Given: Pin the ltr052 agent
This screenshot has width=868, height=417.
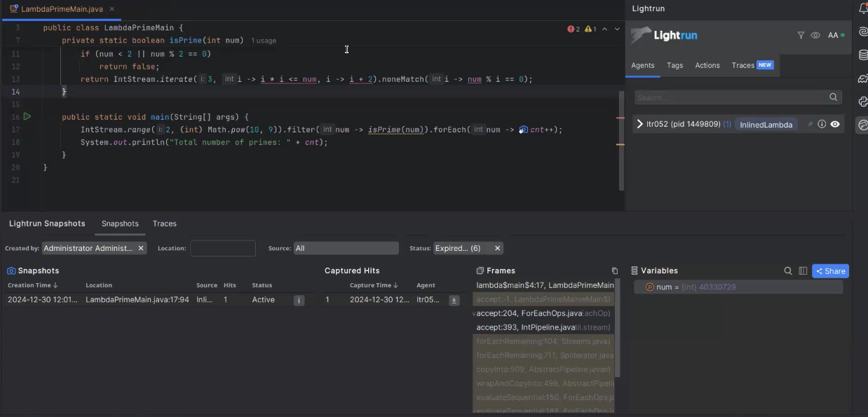Looking at the screenshot, I should coord(810,124).
